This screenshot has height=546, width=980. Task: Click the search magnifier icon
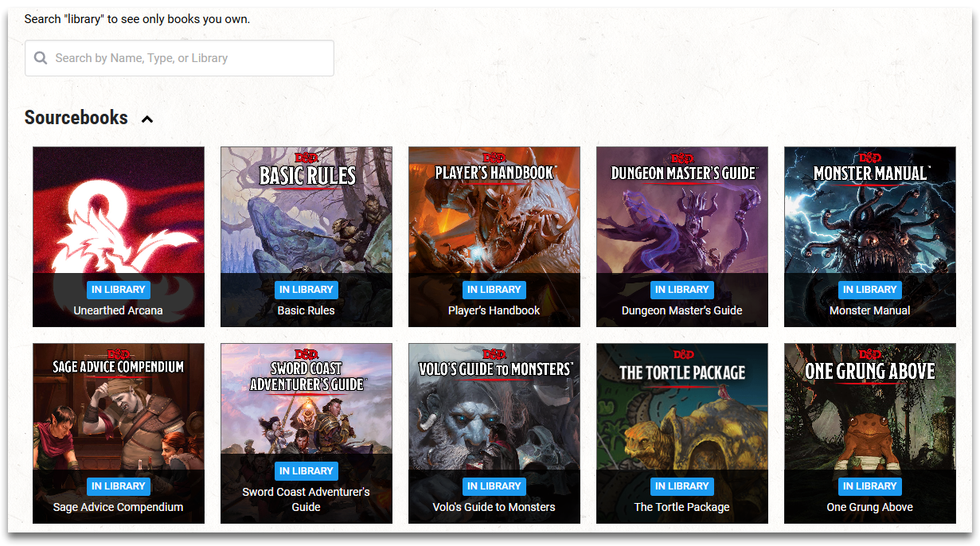[x=41, y=58]
